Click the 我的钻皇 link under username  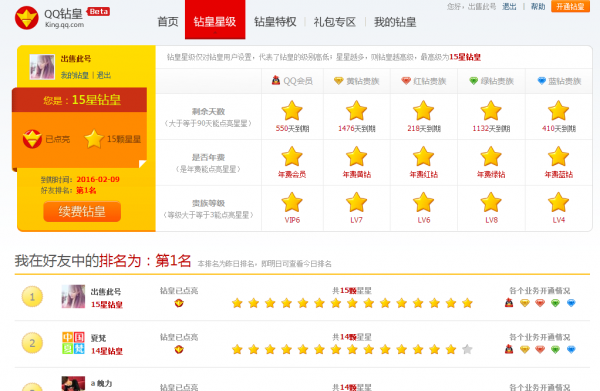[75, 75]
